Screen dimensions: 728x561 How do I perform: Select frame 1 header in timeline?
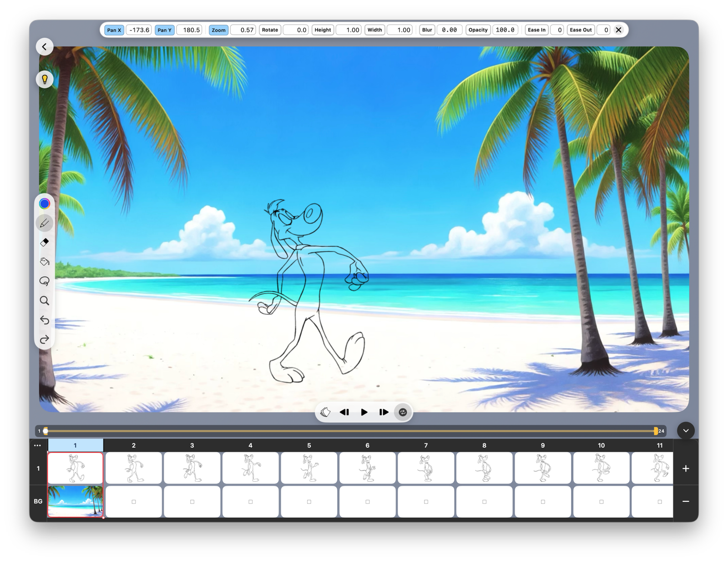(x=76, y=445)
